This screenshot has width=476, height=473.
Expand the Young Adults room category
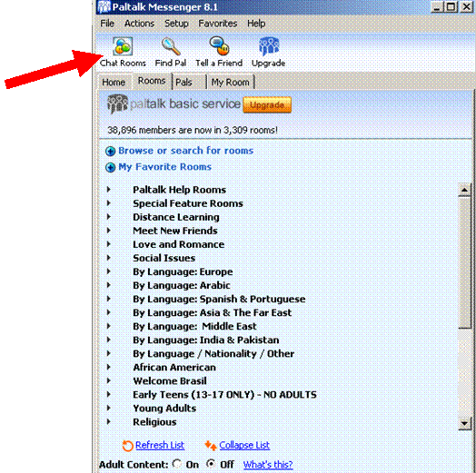click(108, 408)
